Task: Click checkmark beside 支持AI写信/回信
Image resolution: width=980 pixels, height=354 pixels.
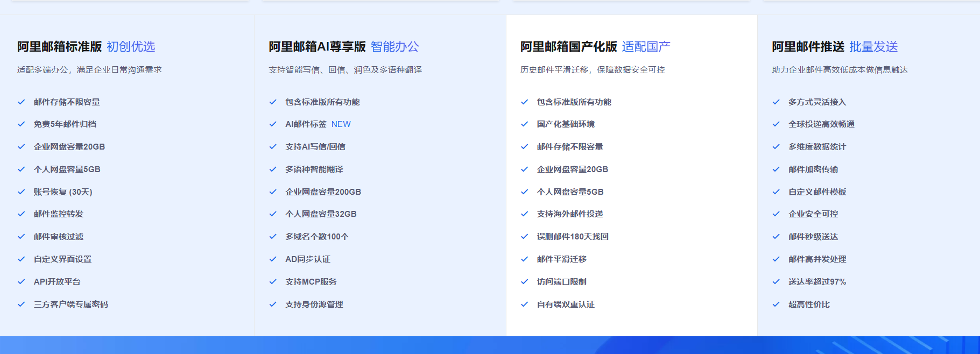Action: coord(273,147)
